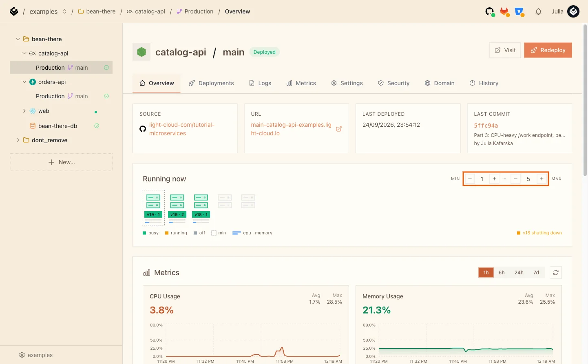
Task: Click the first inactive instance placeholder
Action: point(225,201)
